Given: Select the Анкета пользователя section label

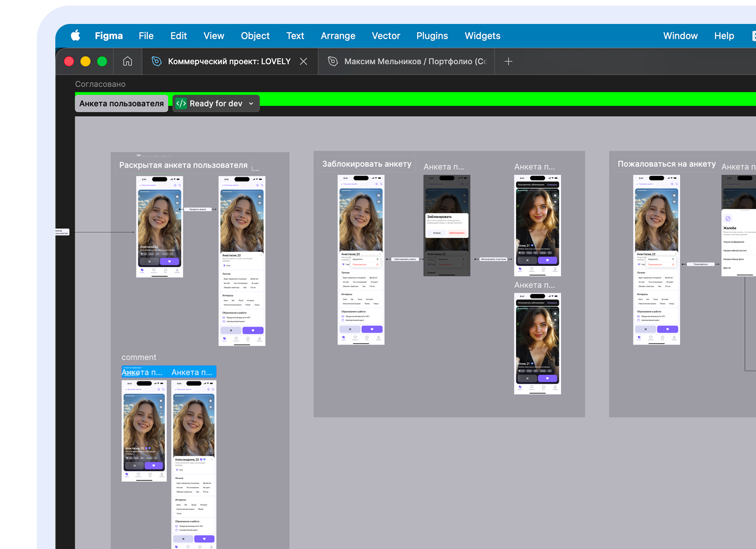Looking at the screenshot, I should 121,104.
